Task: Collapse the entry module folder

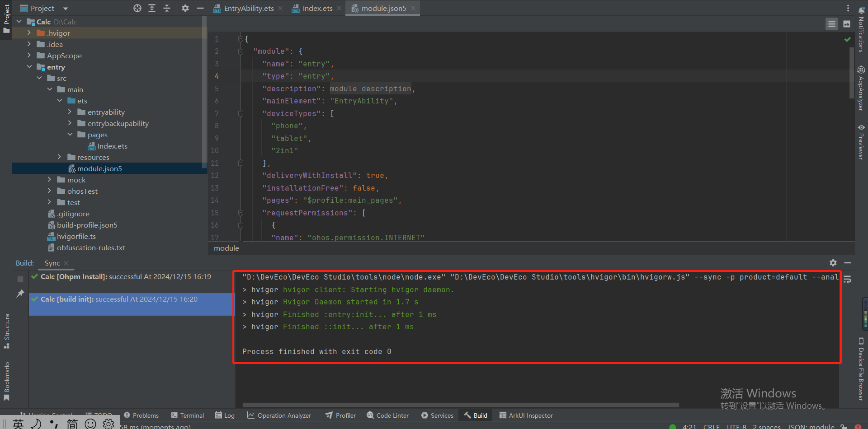Action: (x=29, y=67)
